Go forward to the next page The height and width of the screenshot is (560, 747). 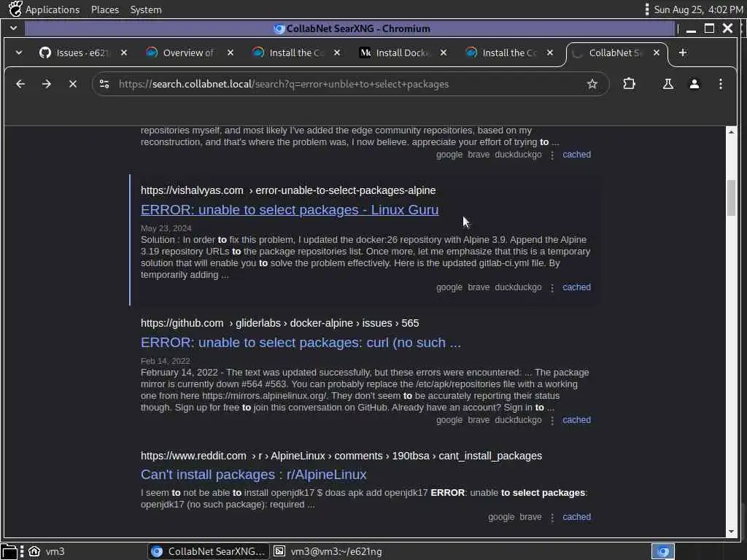tap(46, 84)
